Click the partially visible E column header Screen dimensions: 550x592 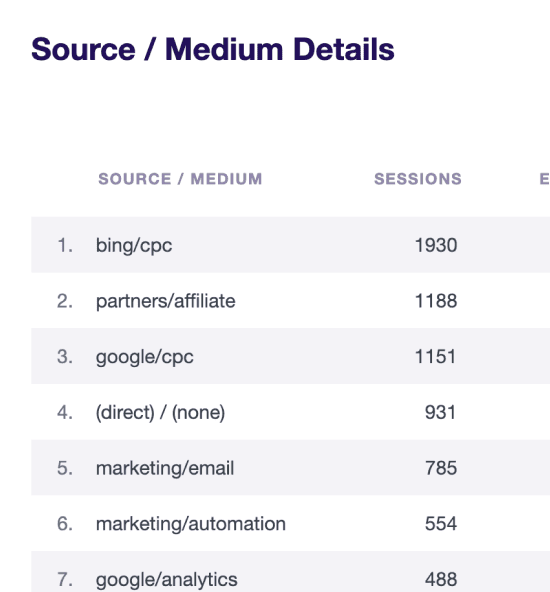tap(544, 179)
